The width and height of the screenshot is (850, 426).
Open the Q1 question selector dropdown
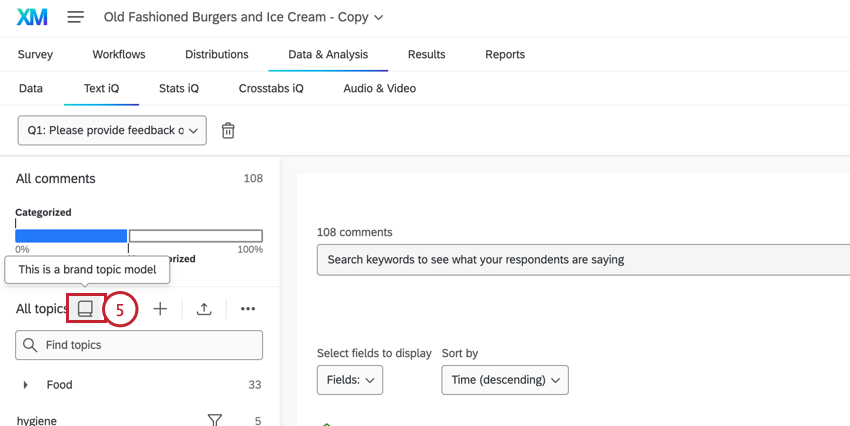(x=112, y=130)
